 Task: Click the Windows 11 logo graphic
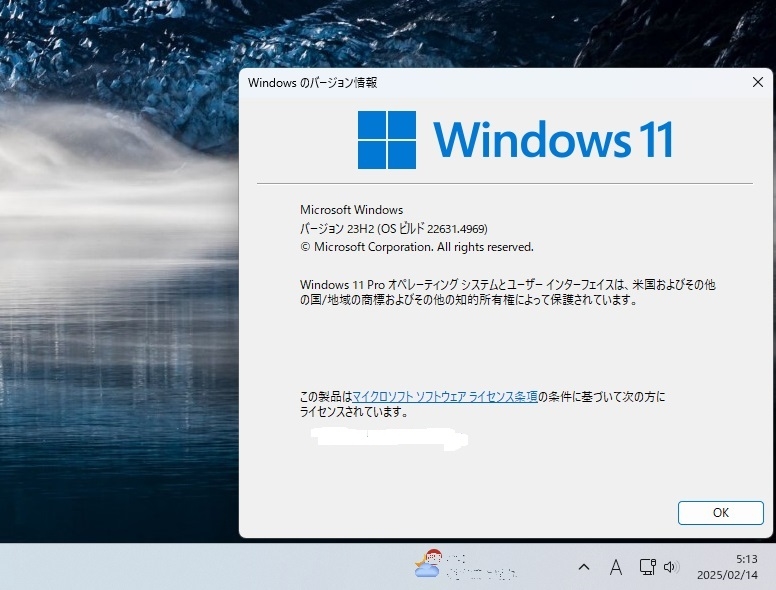[x=515, y=140]
